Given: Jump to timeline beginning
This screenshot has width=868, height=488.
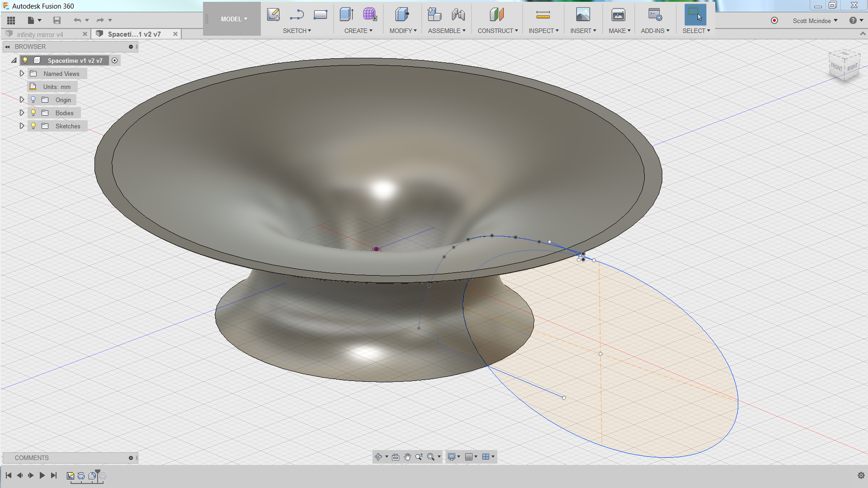Looking at the screenshot, I should pos(9,475).
